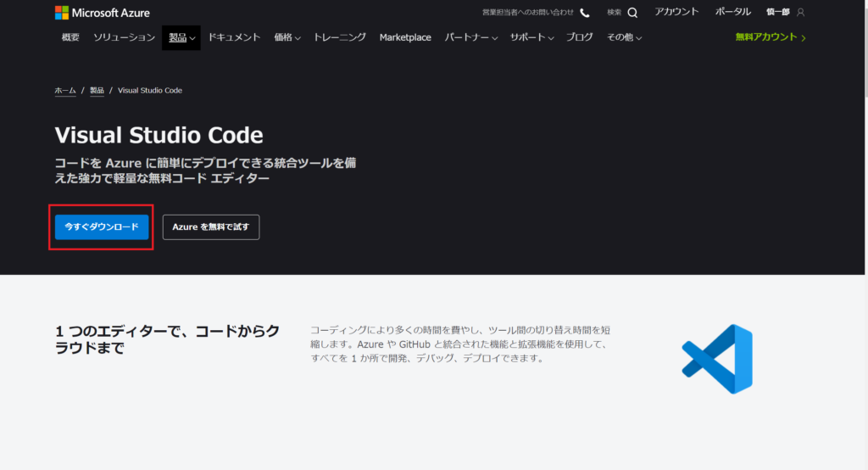Open the ソリューション menu item
The height and width of the screenshot is (470, 868).
coord(124,37)
